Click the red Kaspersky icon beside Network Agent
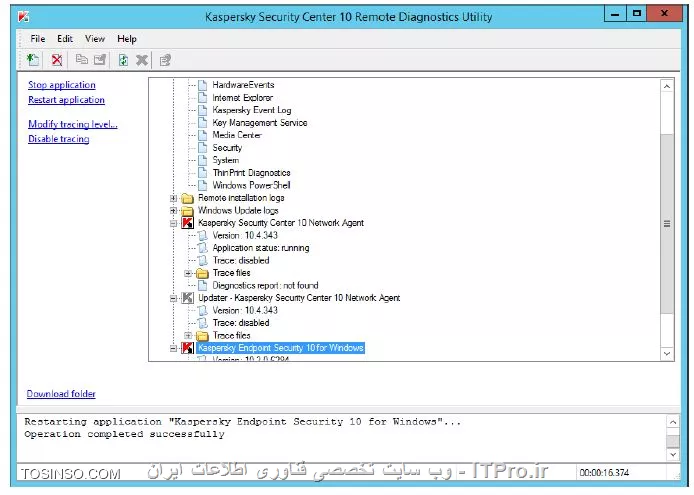This screenshot has height=495, width=694. [187, 223]
